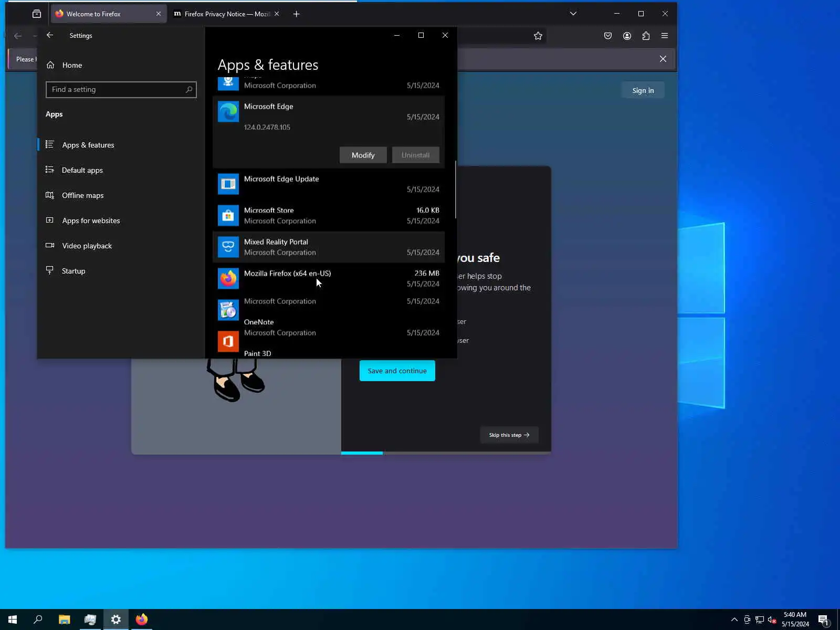
Task: Click Skip this step
Action: [x=509, y=435]
